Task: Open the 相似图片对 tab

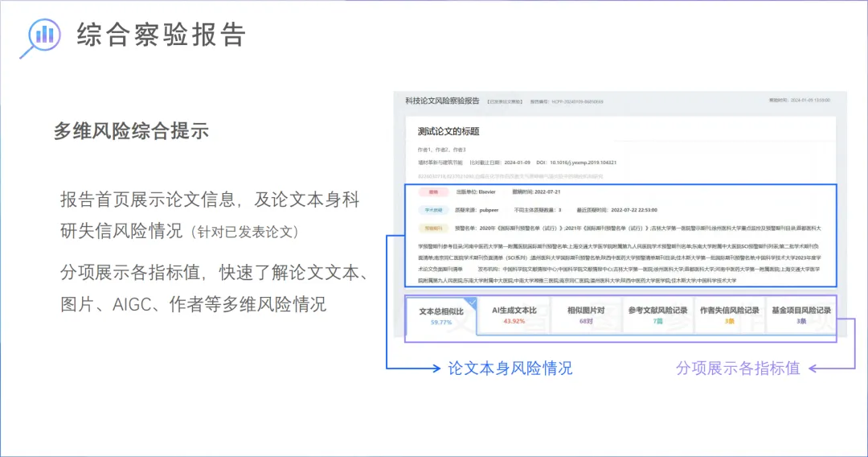Action: (586, 315)
